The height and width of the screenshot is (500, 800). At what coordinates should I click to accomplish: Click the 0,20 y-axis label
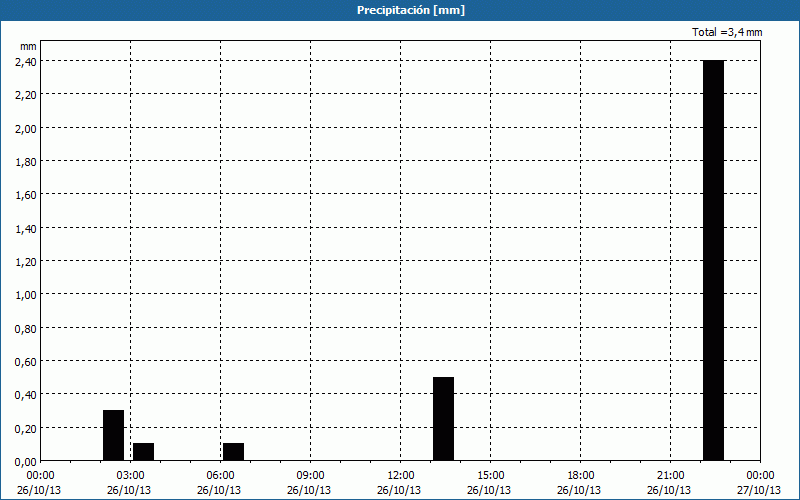[26, 428]
